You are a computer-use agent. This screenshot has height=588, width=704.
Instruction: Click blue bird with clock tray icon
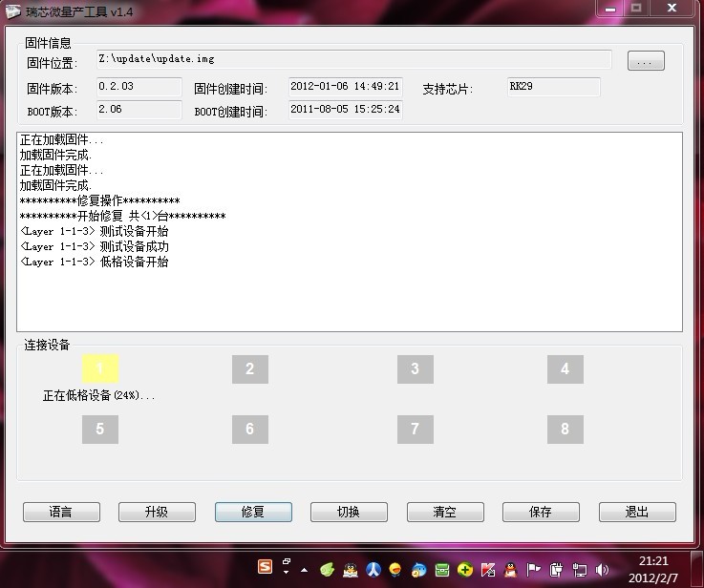pyautogui.click(x=419, y=570)
